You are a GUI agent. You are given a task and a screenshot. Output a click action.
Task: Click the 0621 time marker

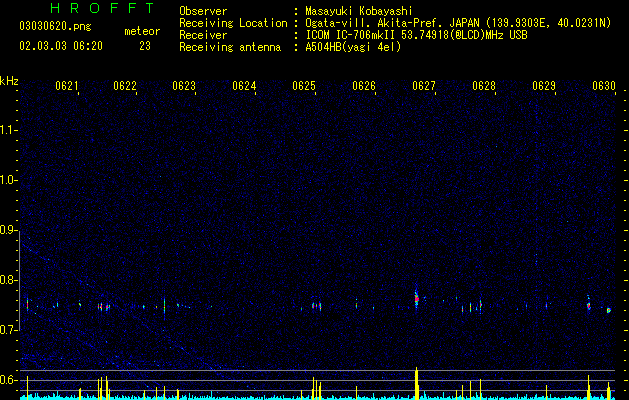[x=67, y=86]
